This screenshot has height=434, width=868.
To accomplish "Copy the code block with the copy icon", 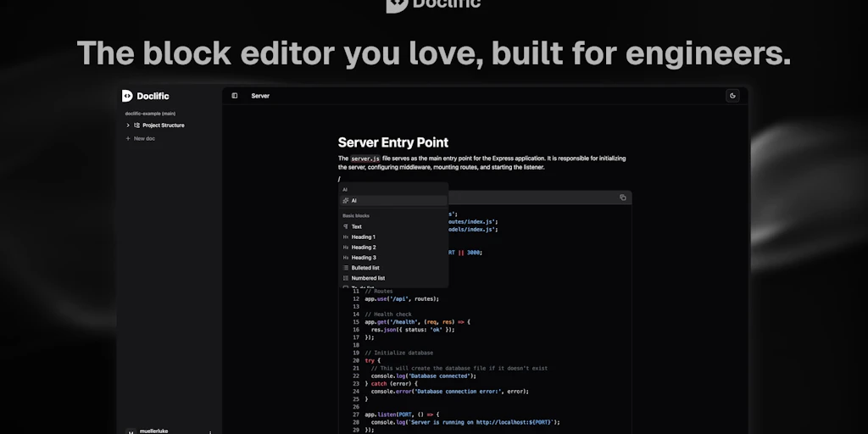I will pyautogui.click(x=623, y=198).
